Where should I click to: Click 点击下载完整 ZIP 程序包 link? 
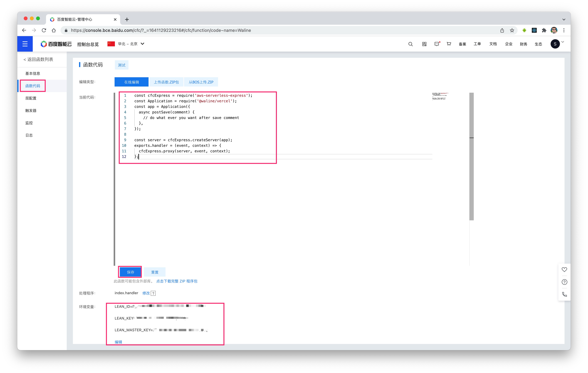point(176,281)
